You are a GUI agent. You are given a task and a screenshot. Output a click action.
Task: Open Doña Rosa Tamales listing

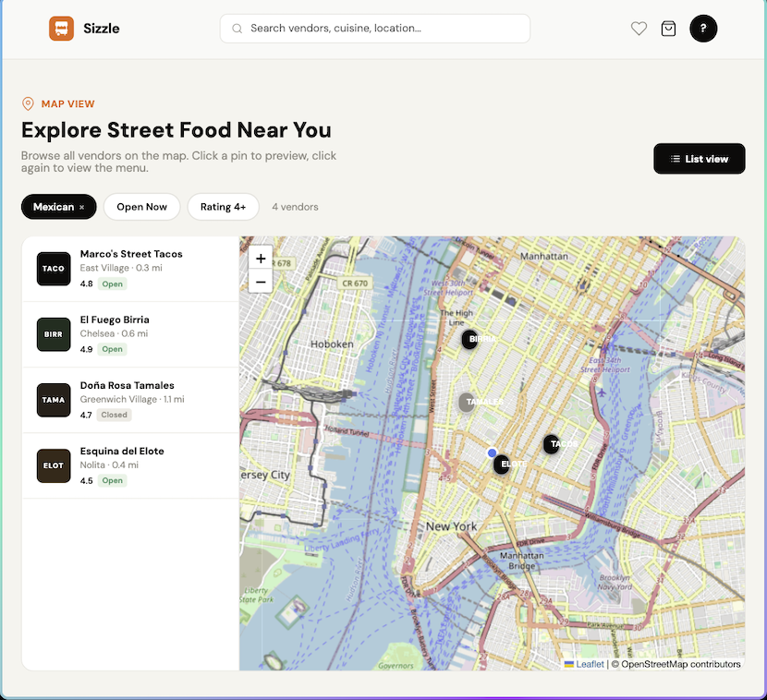pos(130,400)
